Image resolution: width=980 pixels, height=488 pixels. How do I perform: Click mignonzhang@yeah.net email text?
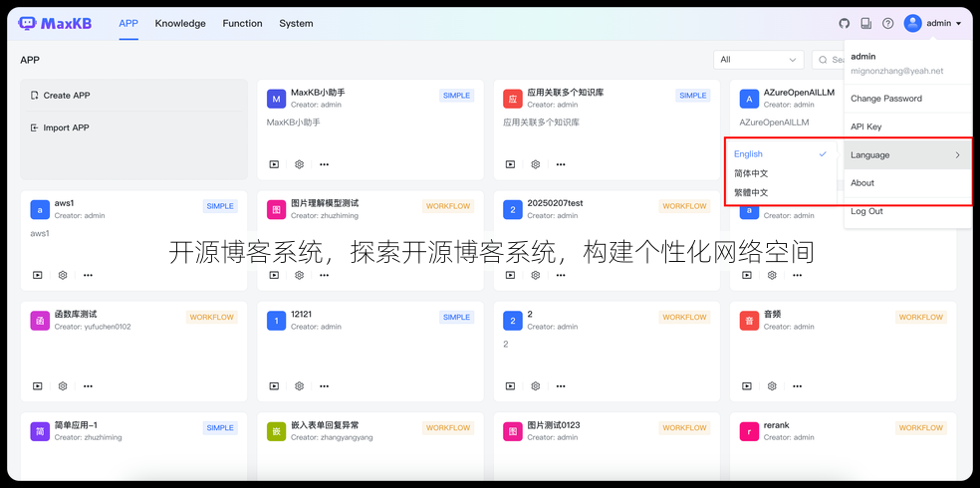coord(897,72)
